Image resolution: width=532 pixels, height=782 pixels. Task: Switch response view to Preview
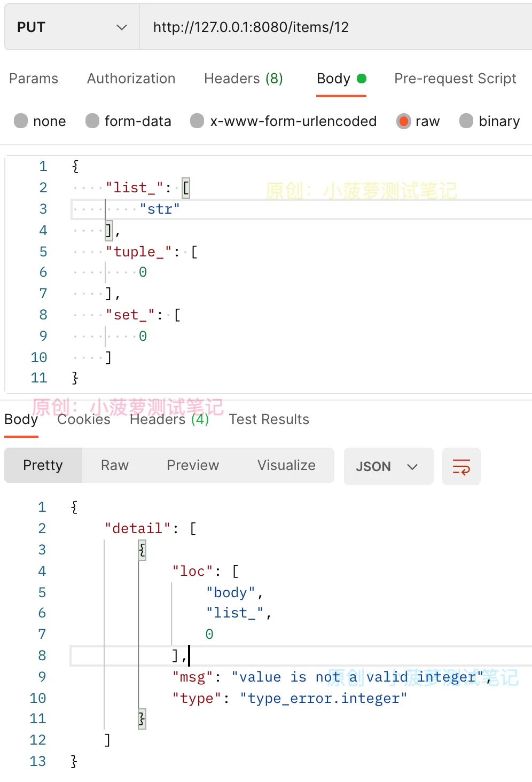coord(193,465)
